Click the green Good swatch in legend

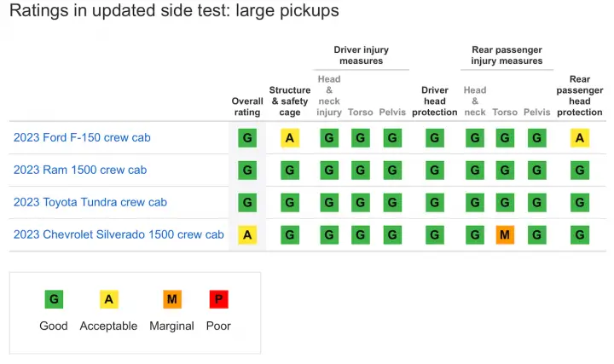[54, 299]
